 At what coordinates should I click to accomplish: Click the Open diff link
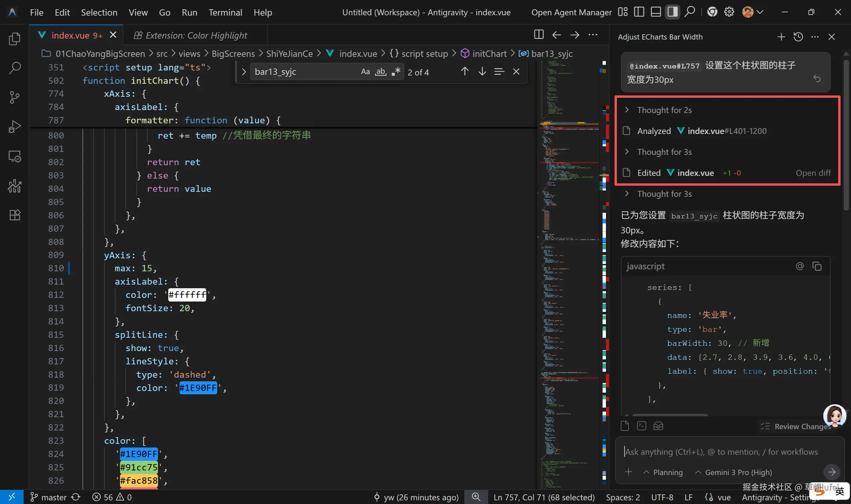pos(813,173)
